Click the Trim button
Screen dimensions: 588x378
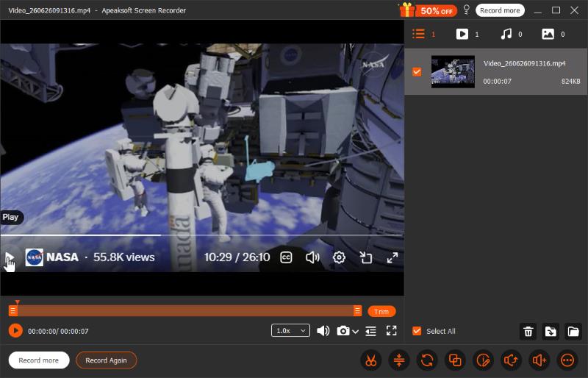(x=381, y=312)
